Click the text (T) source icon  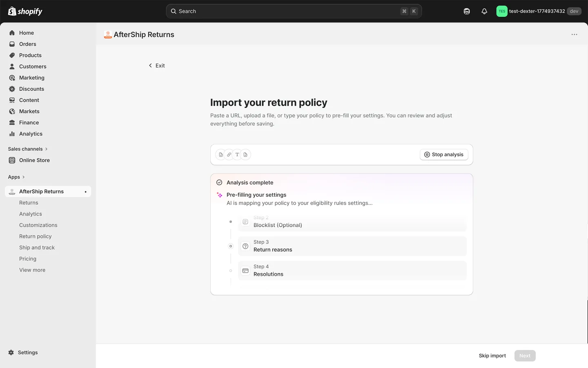pos(237,155)
